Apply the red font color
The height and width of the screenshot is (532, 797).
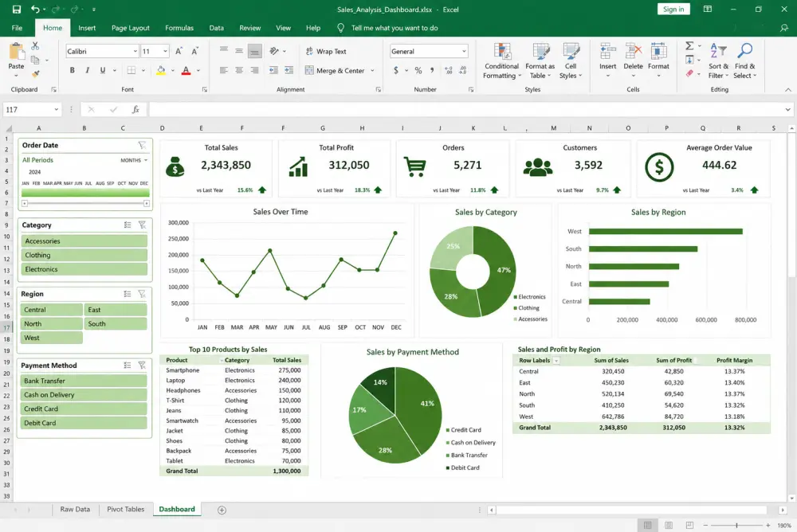(x=186, y=71)
